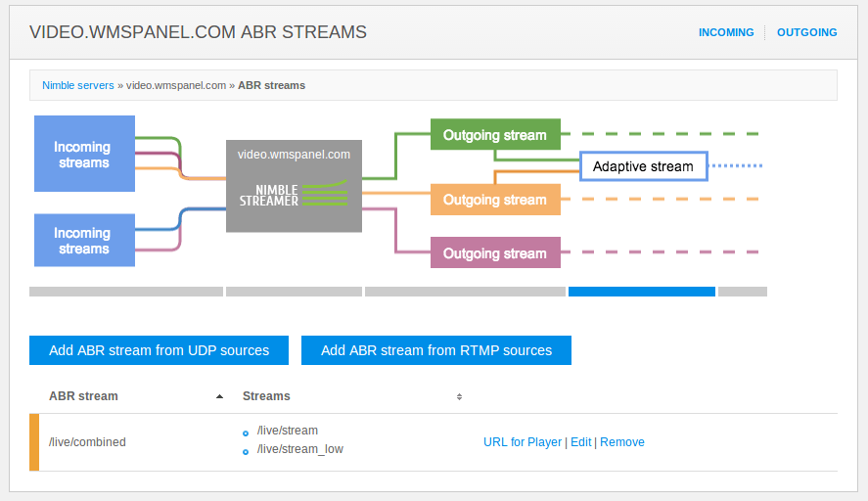Viewport: 868px width, 501px height.
Task: Sort by Streams column arrows
Action: 459,396
